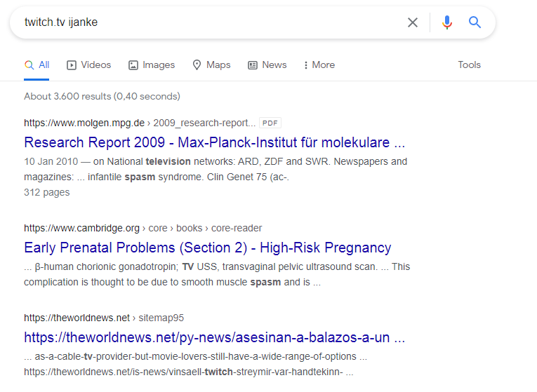Click the theworldnews.net sitemap95 URL breadcrumb

click(x=104, y=318)
